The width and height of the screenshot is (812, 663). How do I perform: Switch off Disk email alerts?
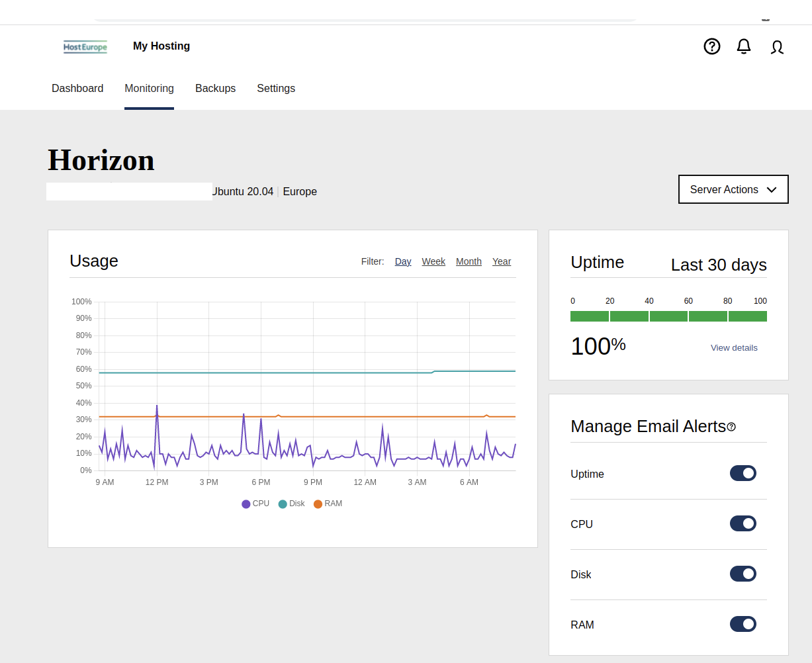[743, 574]
